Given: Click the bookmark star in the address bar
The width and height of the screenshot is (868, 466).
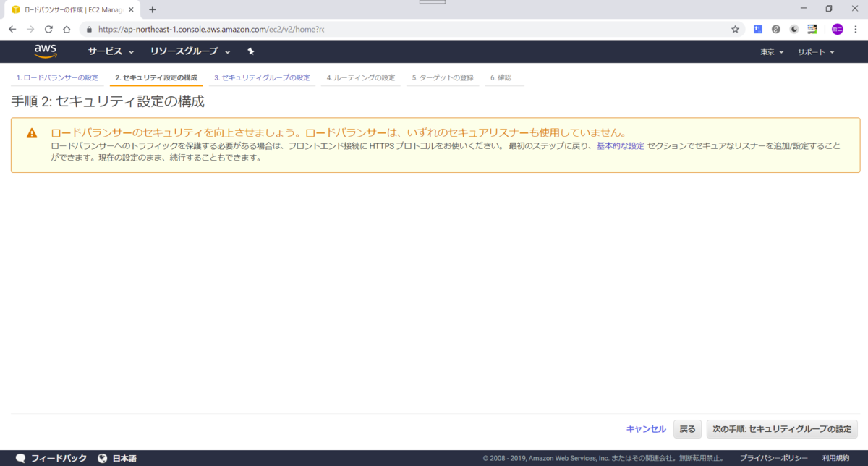Looking at the screenshot, I should pos(735,29).
